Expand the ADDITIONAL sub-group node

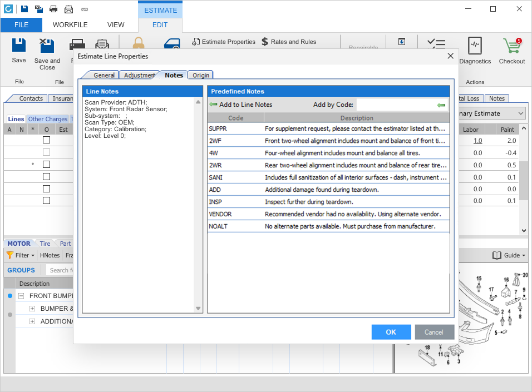pyautogui.click(x=32, y=321)
